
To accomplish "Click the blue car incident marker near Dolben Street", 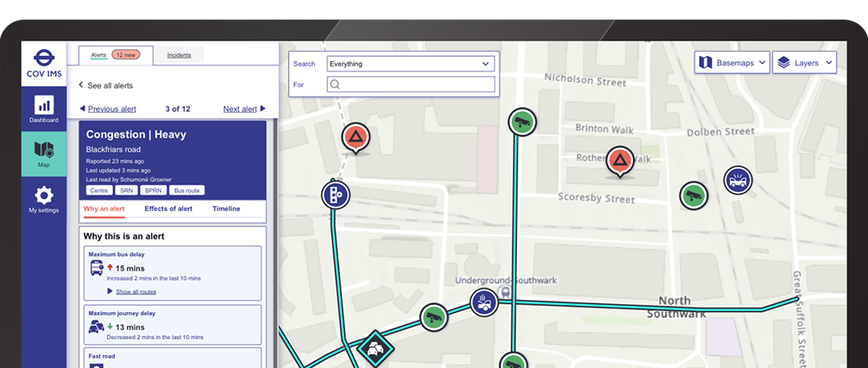I will point(738,180).
